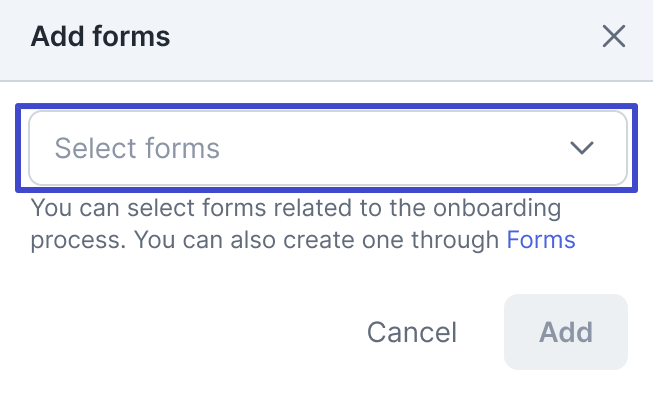The image size is (653, 398).
Task: Show form options via the down chevron
Action: coord(581,148)
